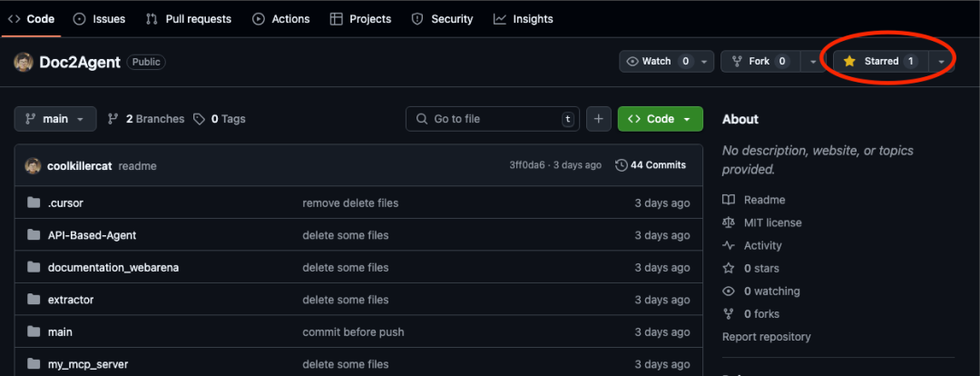Click the .cursor folder icon
This screenshot has width=980, height=376.
[x=34, y=203]
